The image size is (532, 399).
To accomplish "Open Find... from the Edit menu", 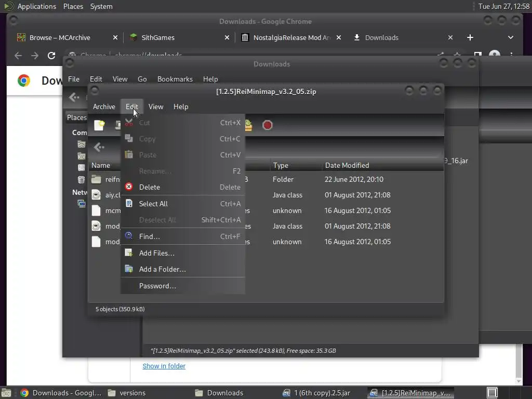I will tap(183, 236).
